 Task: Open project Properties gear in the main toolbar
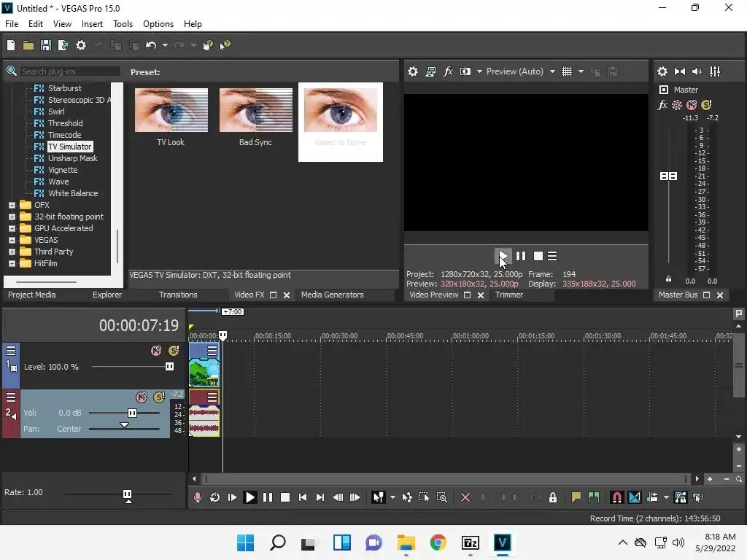[81, 45]
